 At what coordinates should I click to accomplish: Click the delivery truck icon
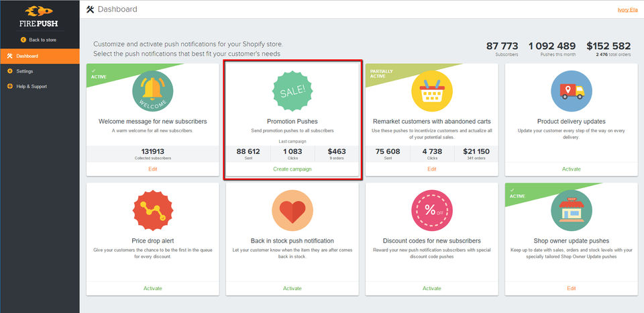571,91
